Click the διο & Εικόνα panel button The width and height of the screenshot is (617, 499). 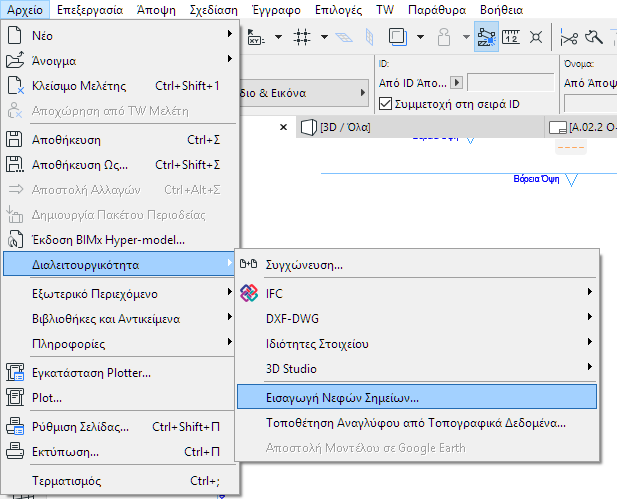point(304,93)
